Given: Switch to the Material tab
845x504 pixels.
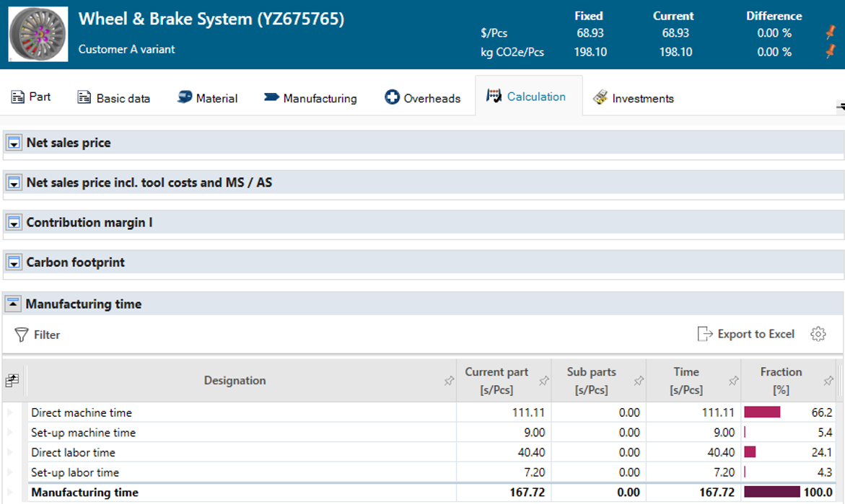Looking at the screenshot, I should click(208, 97).
